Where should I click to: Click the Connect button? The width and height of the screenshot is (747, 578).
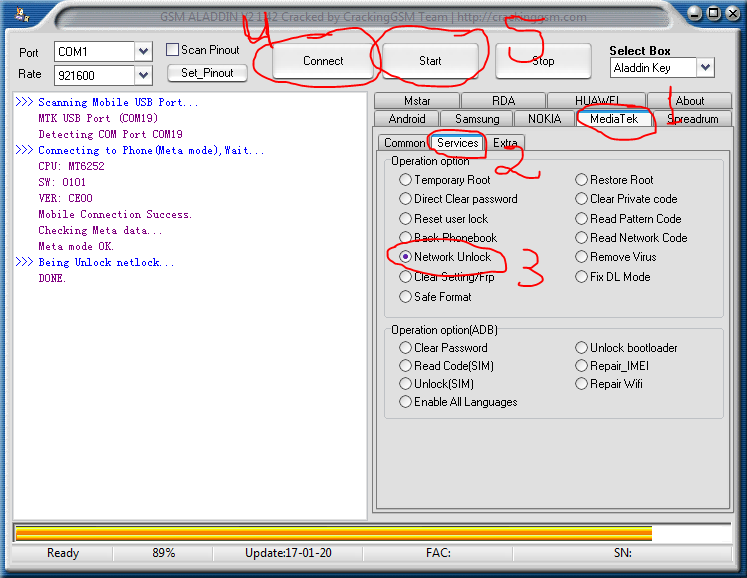(323, 61)
